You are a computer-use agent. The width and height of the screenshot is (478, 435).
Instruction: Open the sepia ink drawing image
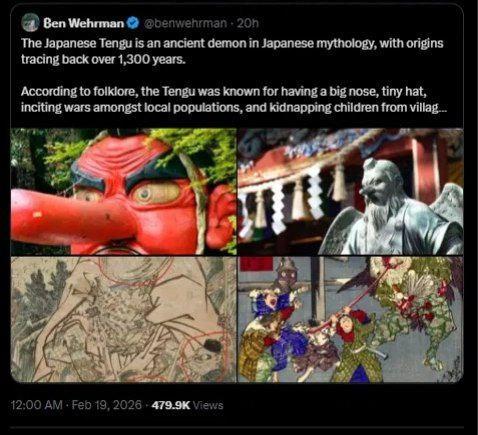coord(124,319)
